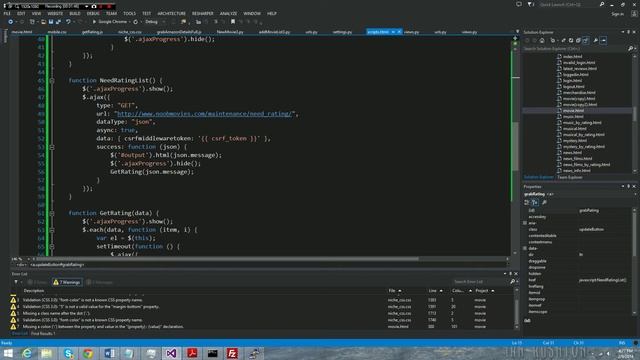This screenshot has width=640, height=360.
Task: Click the Home icon in Solution Explorer
Action: pos(542,40)
